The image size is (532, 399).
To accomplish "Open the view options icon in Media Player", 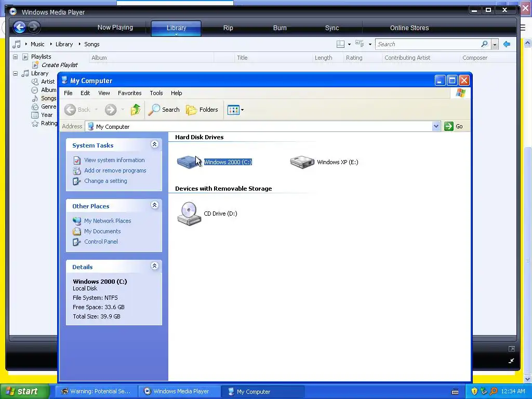I will click(x=360, y=44).
